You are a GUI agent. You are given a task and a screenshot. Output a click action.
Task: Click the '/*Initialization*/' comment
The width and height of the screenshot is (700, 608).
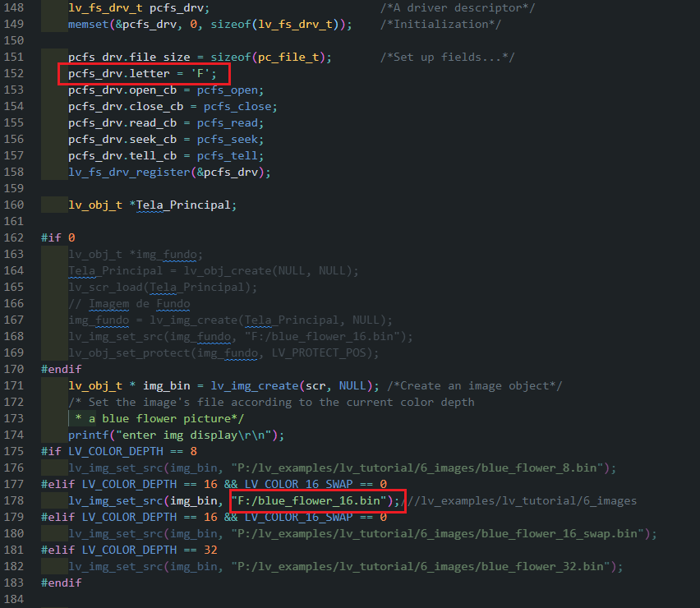coord(440,24)
